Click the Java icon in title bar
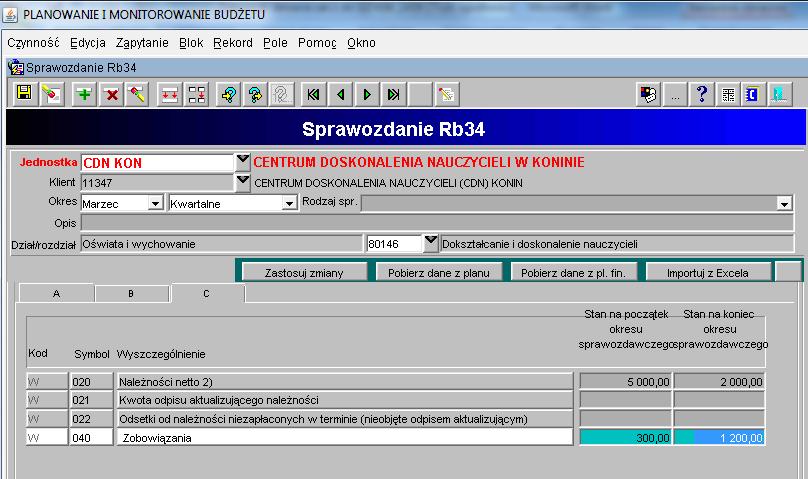 point(10,14)
